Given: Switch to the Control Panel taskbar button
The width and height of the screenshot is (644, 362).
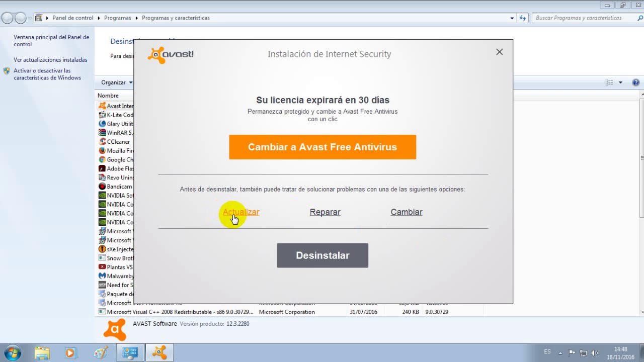Looking at the screenshot, I should (130, 352).
